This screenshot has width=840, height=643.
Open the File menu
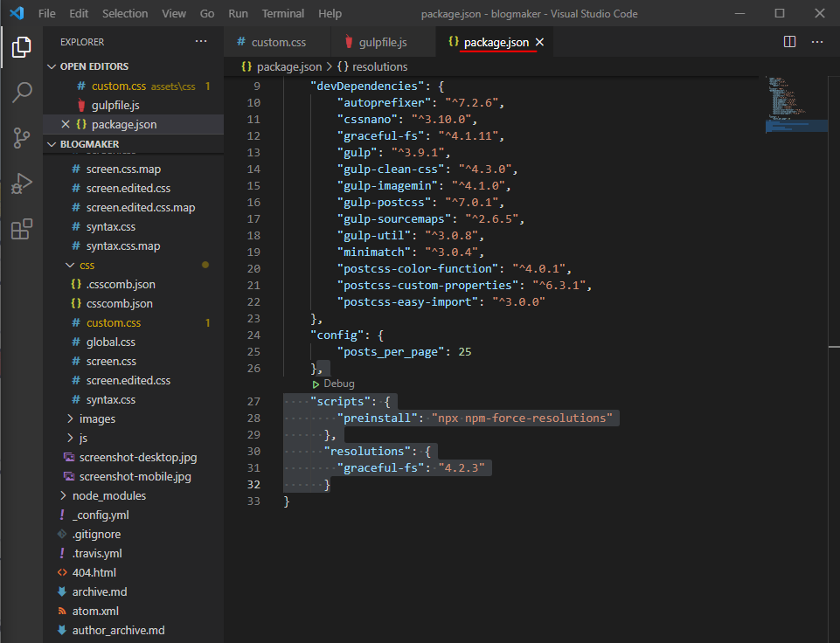coord(46,13)
